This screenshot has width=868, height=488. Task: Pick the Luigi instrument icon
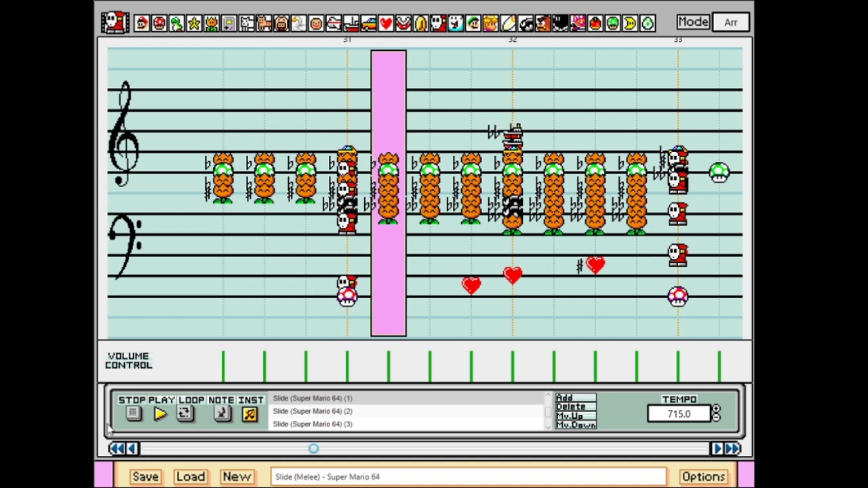click(473, 23)
